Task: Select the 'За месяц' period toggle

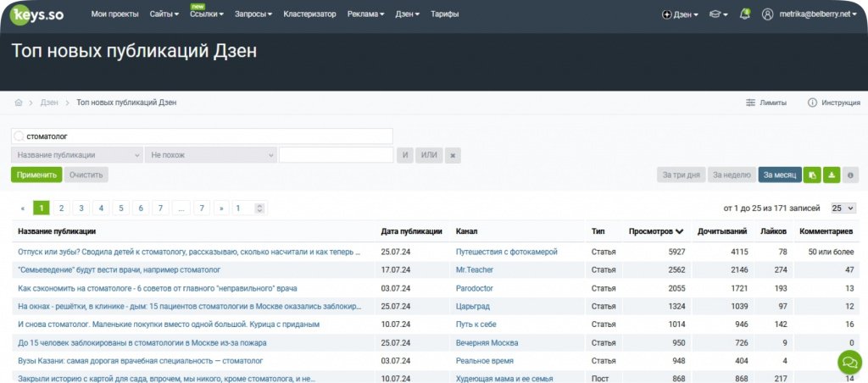Action: click(x=779, y=175)
